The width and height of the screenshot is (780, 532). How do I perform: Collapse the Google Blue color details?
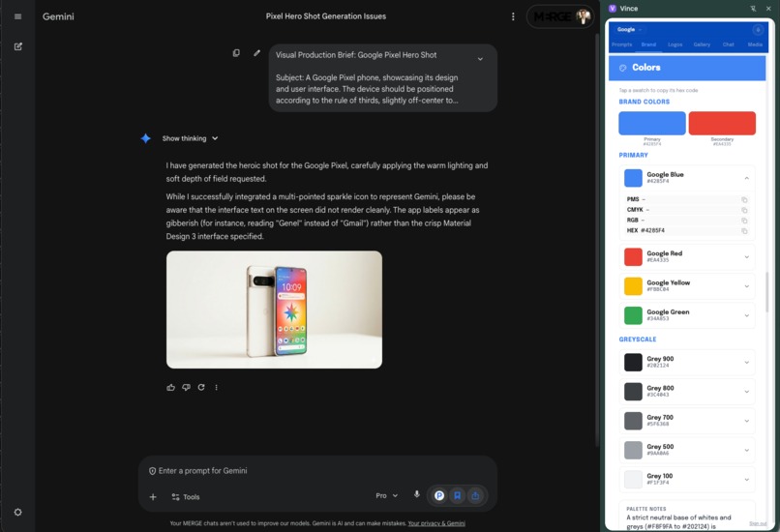click(746, 178)
